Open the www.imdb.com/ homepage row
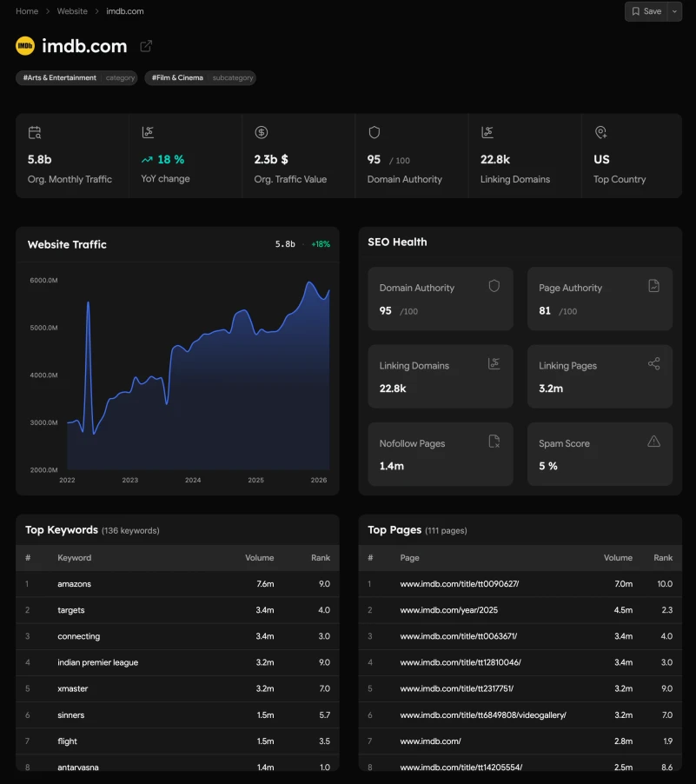 520,741
